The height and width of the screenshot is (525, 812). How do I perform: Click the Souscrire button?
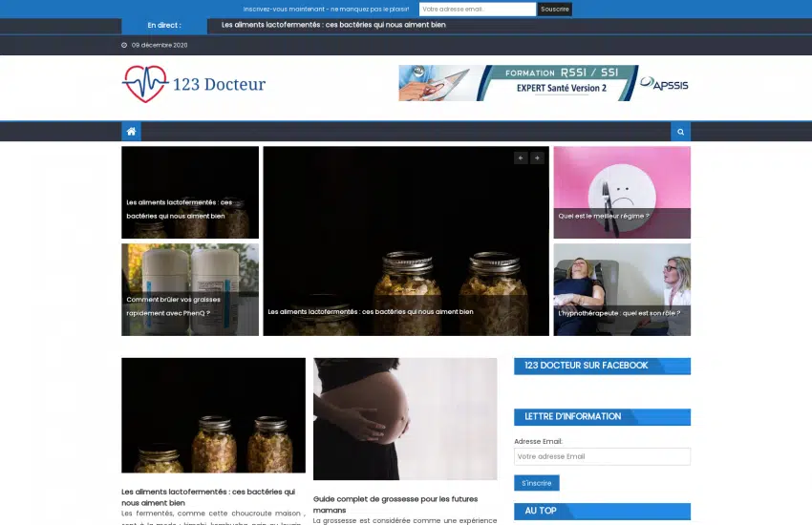(555, 10)
